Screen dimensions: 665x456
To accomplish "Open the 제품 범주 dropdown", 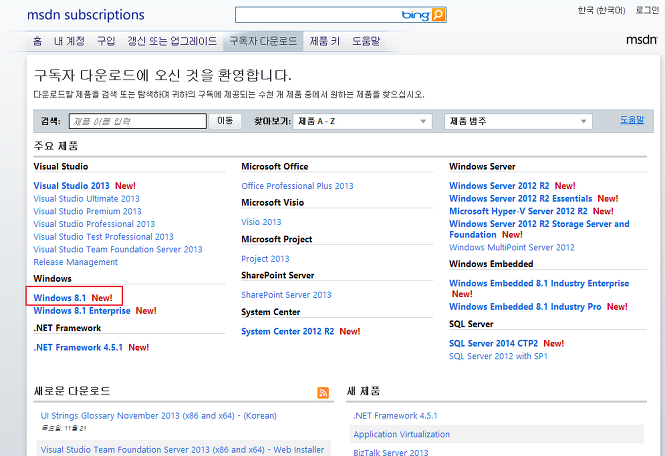I will [x=518, y=121].
